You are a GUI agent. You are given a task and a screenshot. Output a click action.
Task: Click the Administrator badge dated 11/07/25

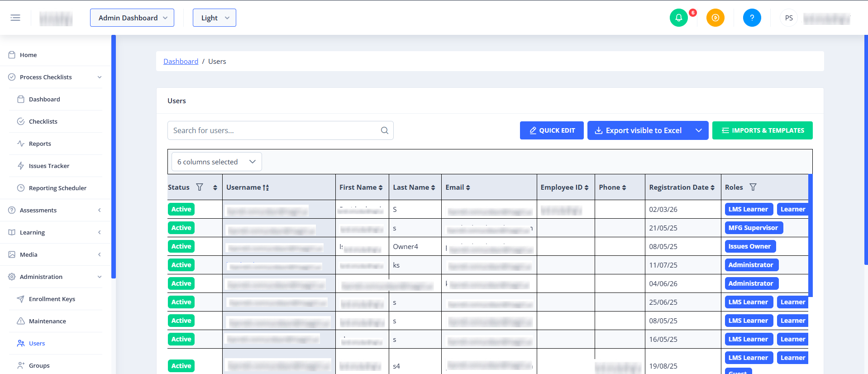pos(751,265)
